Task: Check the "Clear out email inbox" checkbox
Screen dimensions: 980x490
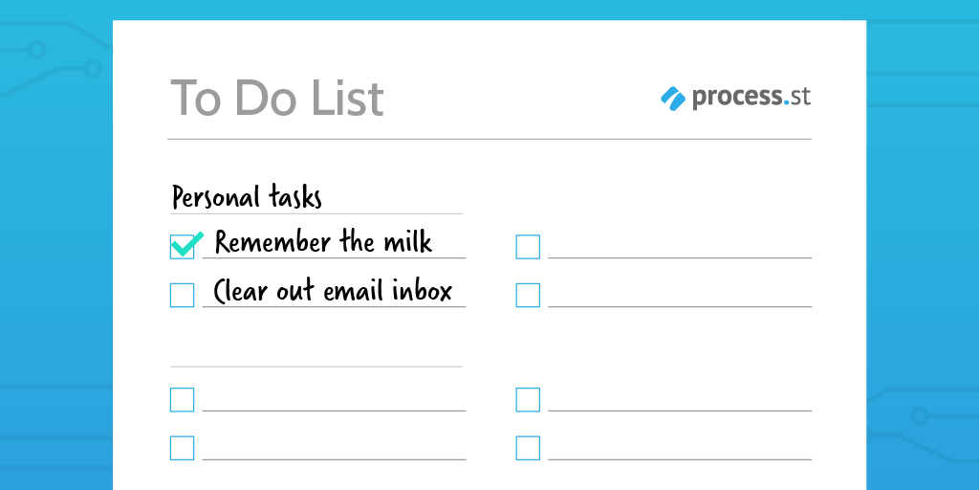Action: click(x=182, y=295)
